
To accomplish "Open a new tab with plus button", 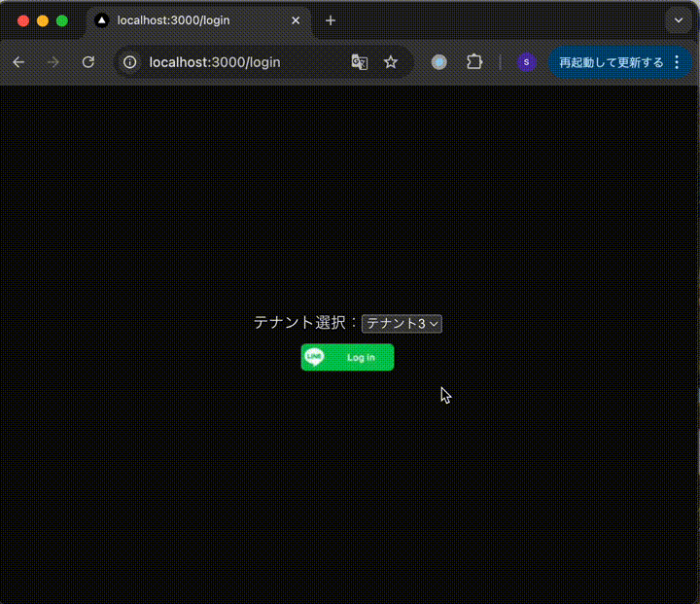I will [x=331, y=20].
